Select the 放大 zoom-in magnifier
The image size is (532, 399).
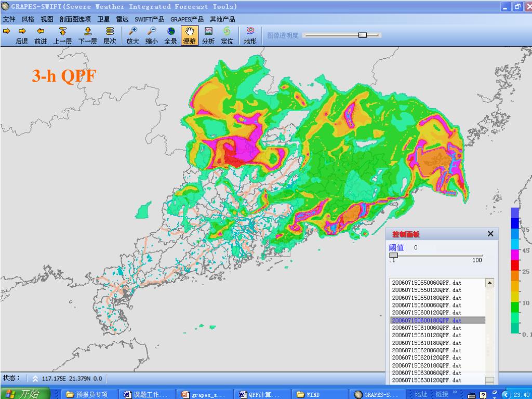[x=132, y=36]
